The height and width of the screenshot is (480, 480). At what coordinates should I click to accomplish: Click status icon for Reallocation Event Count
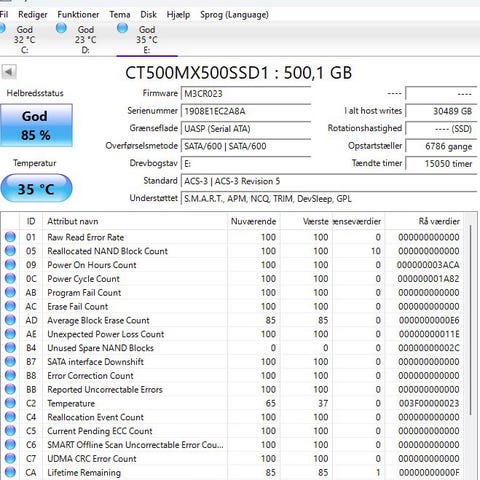pyautogui.click(x=10, y=417)
